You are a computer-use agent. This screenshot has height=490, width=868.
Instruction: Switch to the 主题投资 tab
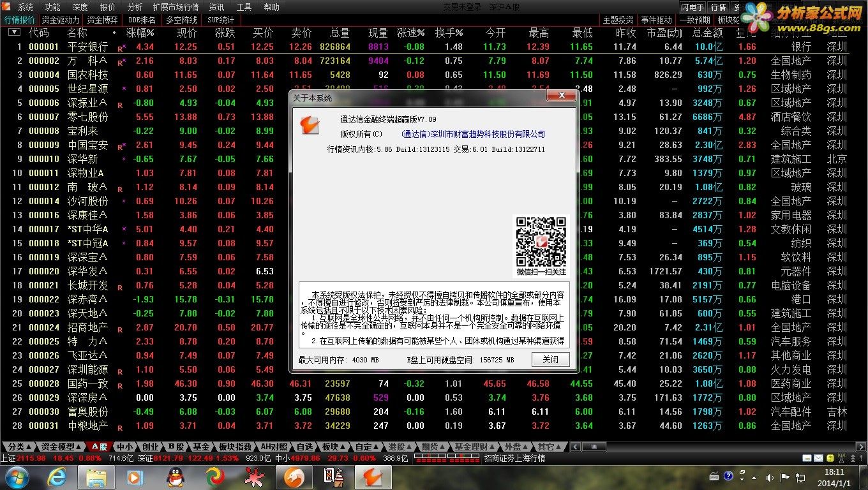(x=618, y=20)
